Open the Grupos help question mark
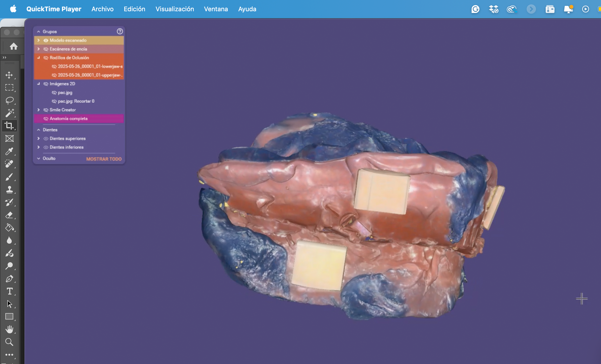The image size is (601, 364). click(x=120, y=31)
